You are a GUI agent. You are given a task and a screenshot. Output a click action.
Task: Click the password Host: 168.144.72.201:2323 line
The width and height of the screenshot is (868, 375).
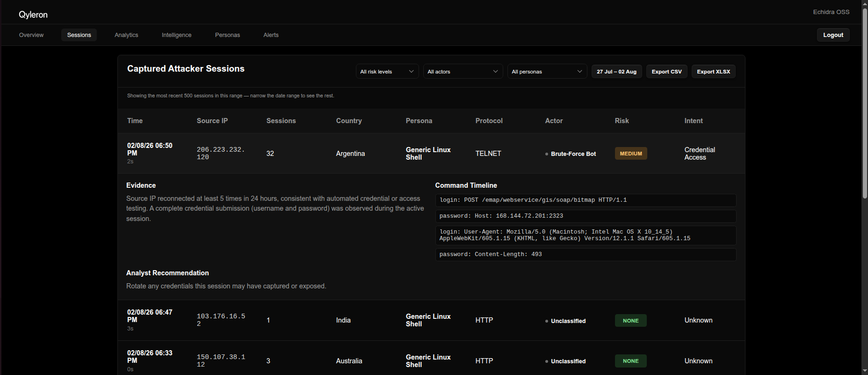pos(586,216)
